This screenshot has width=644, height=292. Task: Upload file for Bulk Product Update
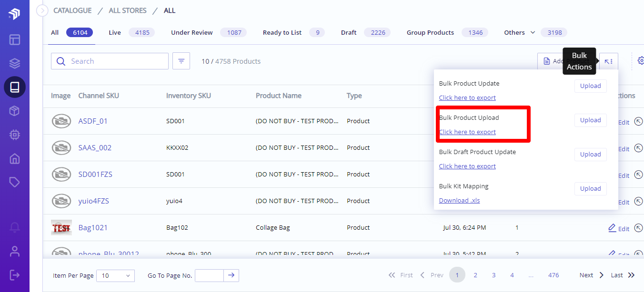(590, 86)
